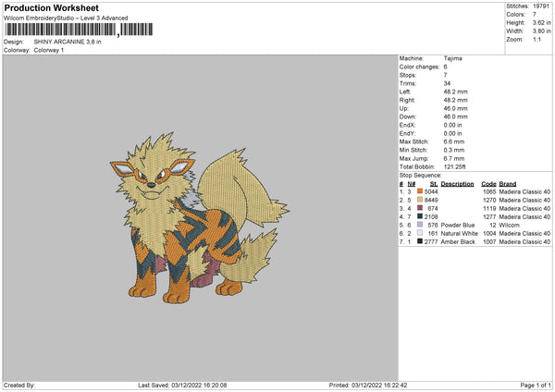
Task: Click the 'Colorway 1' value
Action: (x=48, y=50)
